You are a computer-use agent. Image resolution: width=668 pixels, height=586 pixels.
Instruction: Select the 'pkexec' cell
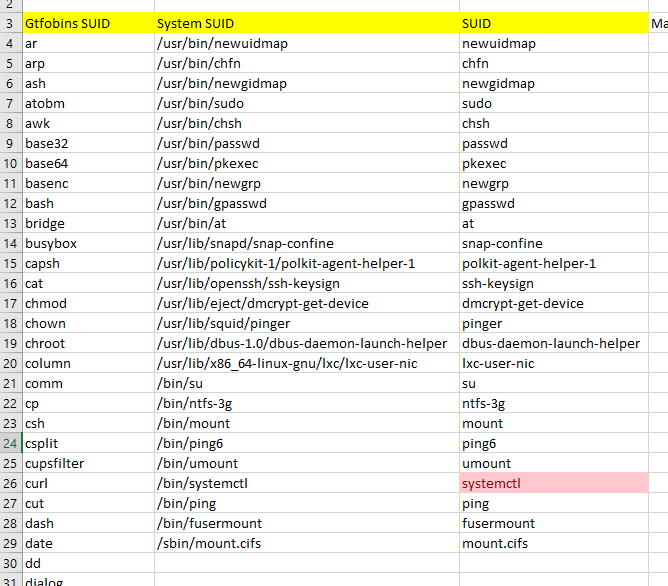pos(554,164)
